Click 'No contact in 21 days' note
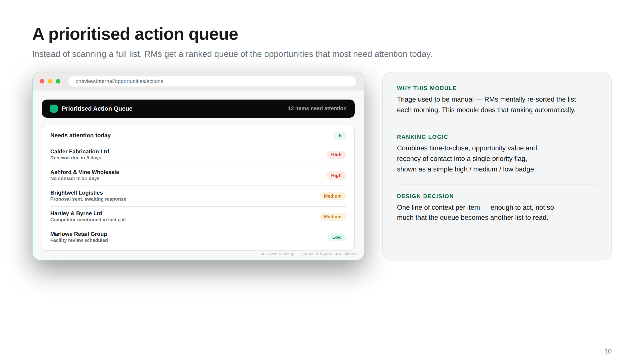Viewport: 644px width, 362px height. pos(75,178)
